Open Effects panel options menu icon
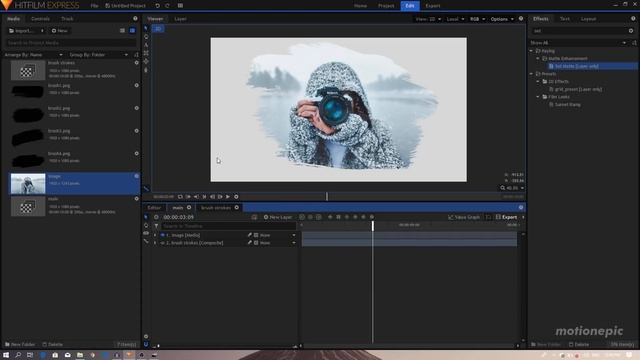This screenshot has width=640, height=360. click(x=633, y=18)
